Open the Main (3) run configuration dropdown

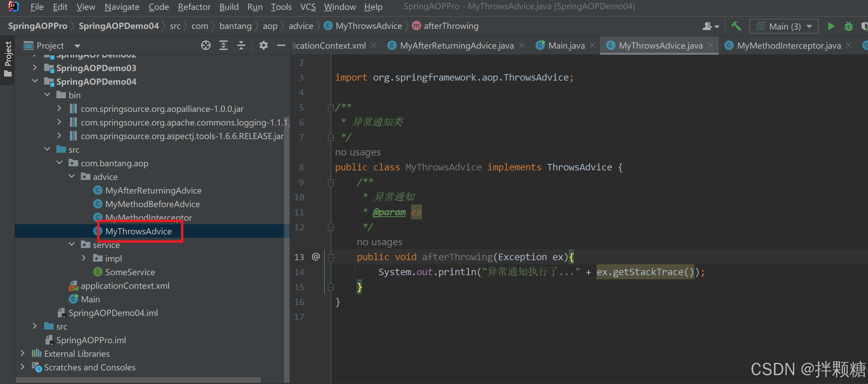coord(784,27)
